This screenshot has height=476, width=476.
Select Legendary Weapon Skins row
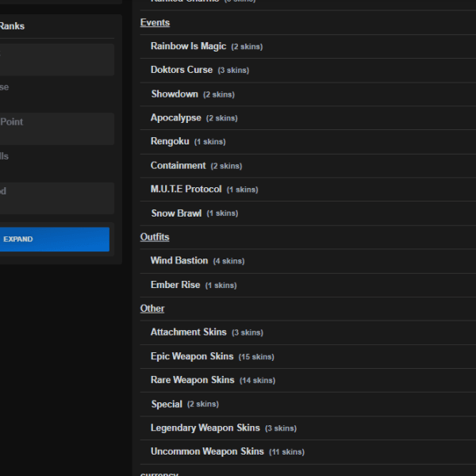pos(308,428)
